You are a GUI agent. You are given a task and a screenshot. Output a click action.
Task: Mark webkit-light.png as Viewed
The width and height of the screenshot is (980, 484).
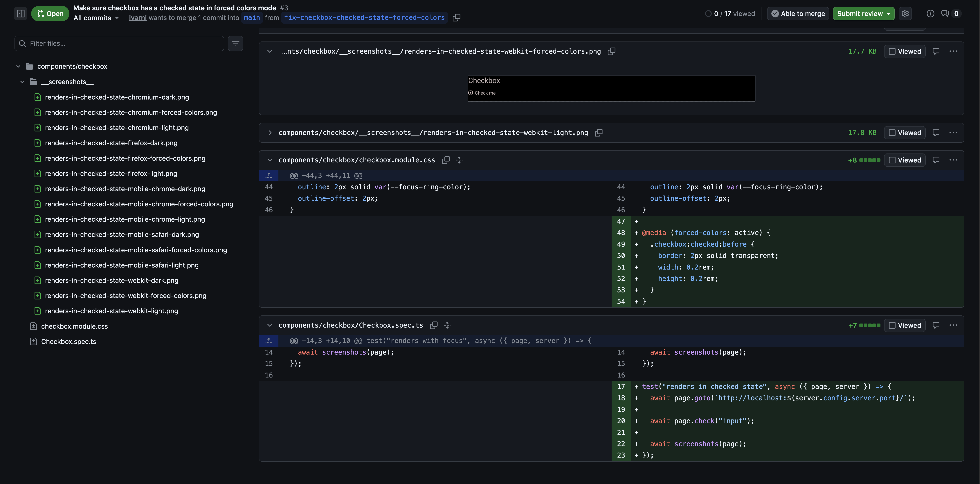click(x=905, y=133)
